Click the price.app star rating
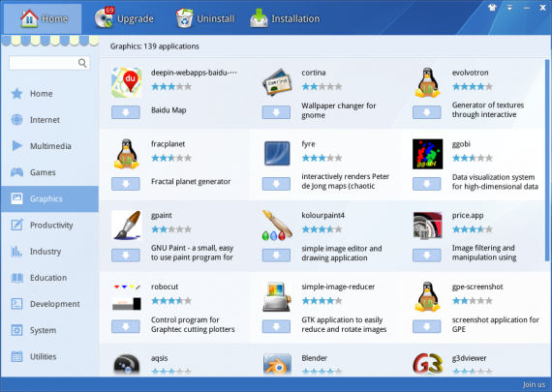552x392 pixels. click(472, 229)
